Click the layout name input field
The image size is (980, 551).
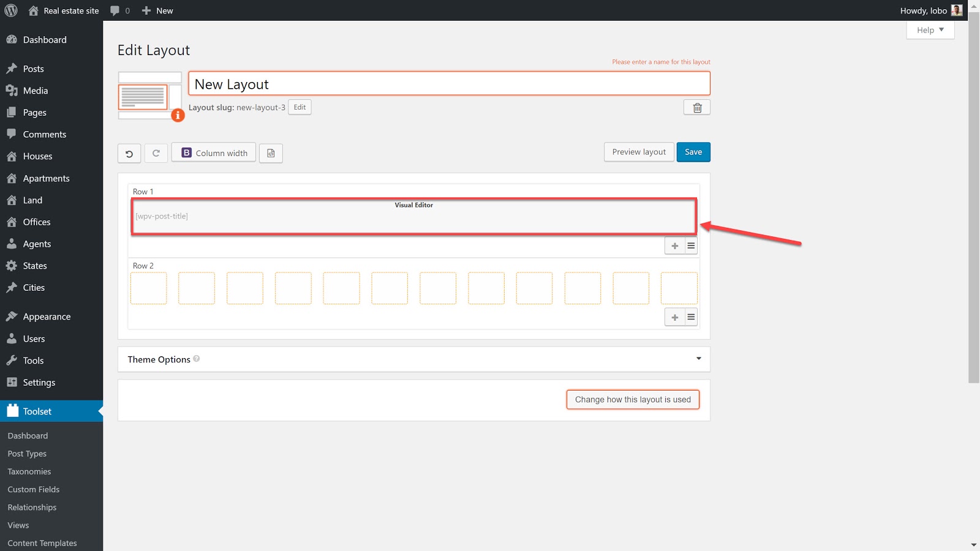click(x=449, y=84)
